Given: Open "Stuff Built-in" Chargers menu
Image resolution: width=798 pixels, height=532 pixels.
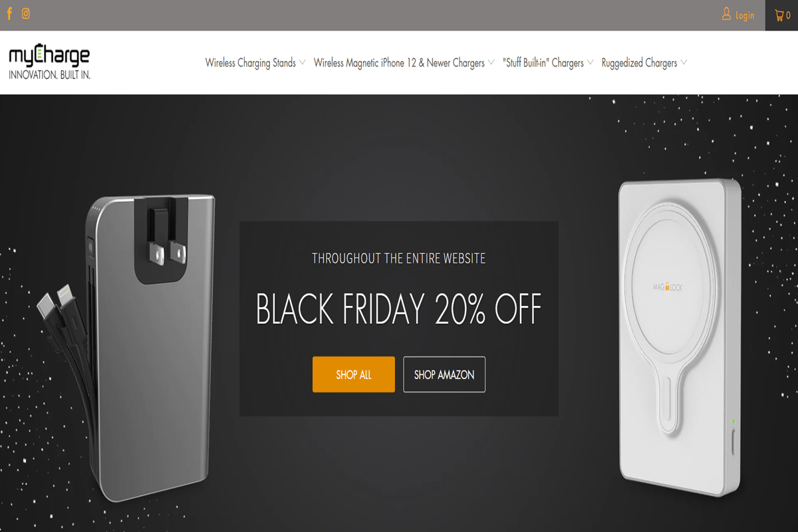Looking at the screenshot, I should [x=543, y=63].
